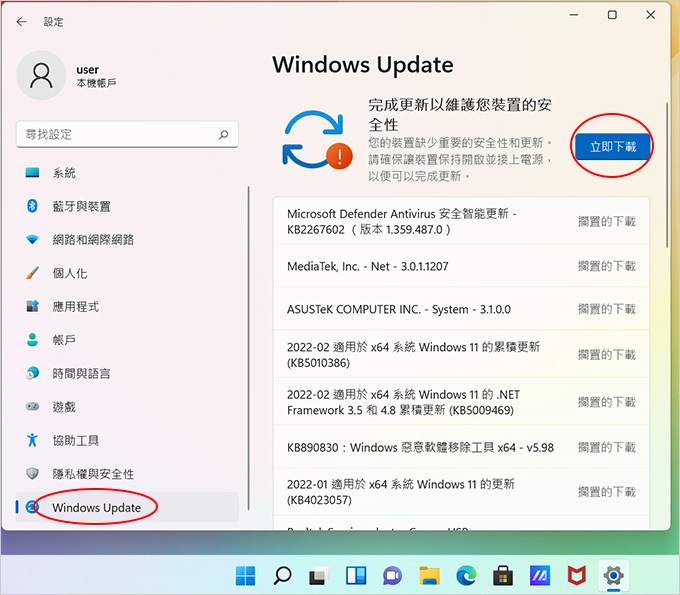Select the MediaTek, Inc. Net 3.0.1.1207 update
This screenshot has width=680, height=595.
tap(461, 266)
